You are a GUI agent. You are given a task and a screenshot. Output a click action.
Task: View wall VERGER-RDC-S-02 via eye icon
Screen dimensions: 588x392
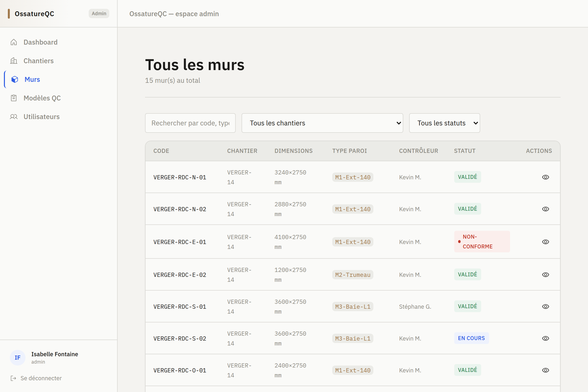coord(546,338)
